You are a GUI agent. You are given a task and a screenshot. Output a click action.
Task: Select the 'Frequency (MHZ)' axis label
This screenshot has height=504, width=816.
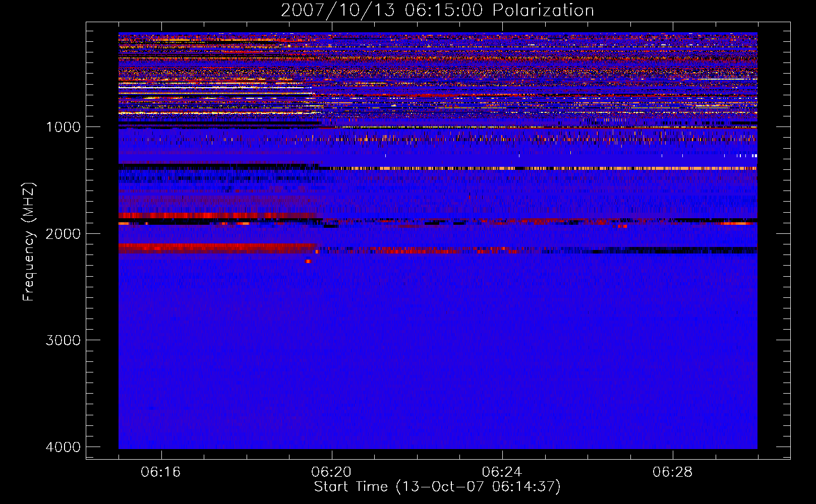click(29, 242)
